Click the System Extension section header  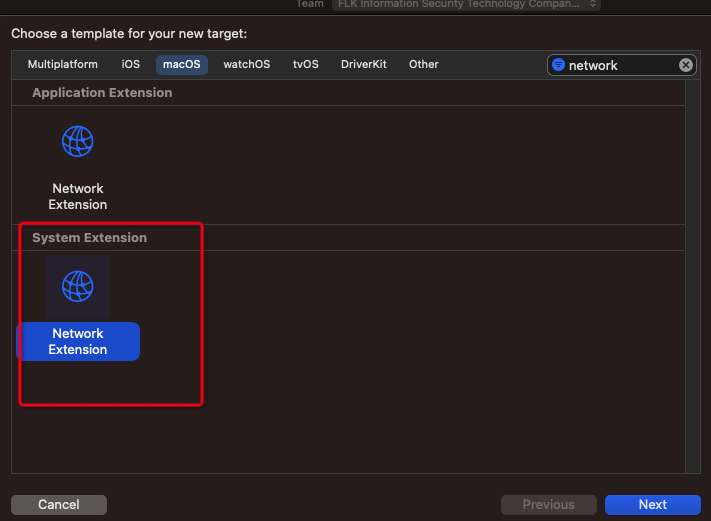[90, 238]
